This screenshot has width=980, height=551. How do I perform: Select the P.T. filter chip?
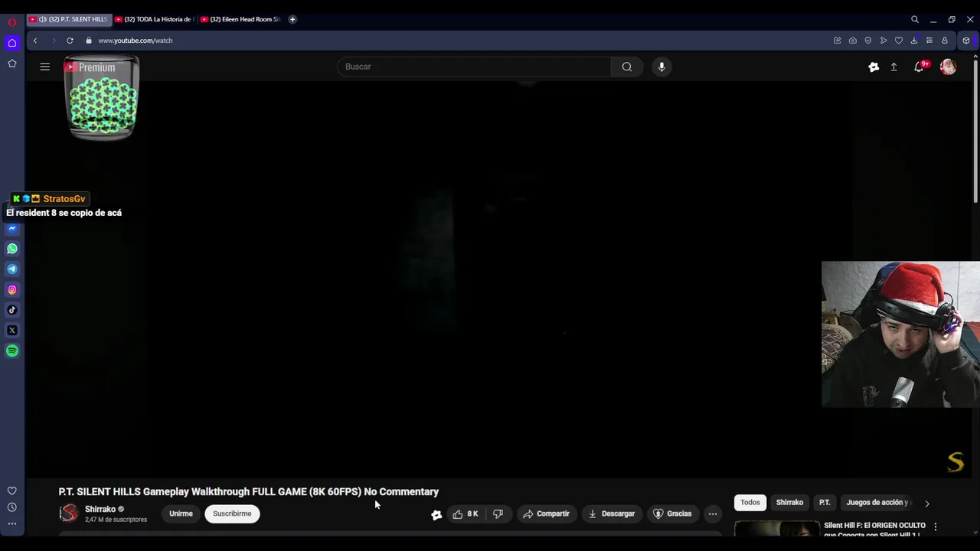[x=825, y=503]
